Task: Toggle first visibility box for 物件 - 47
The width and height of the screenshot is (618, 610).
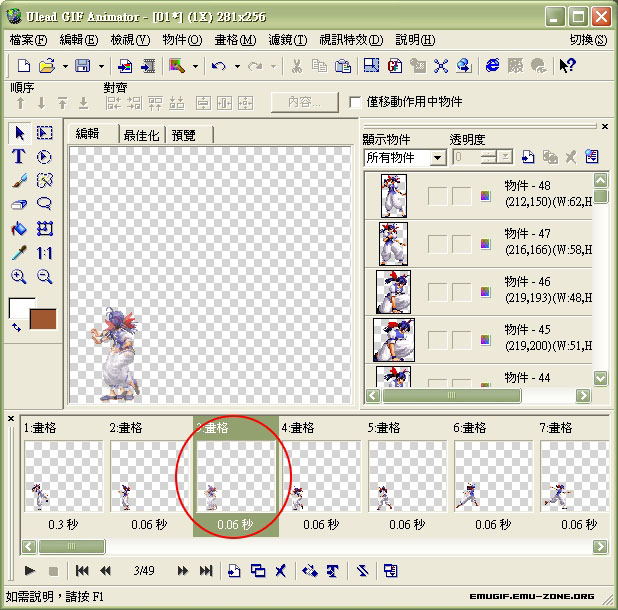Action: [437, 244]
